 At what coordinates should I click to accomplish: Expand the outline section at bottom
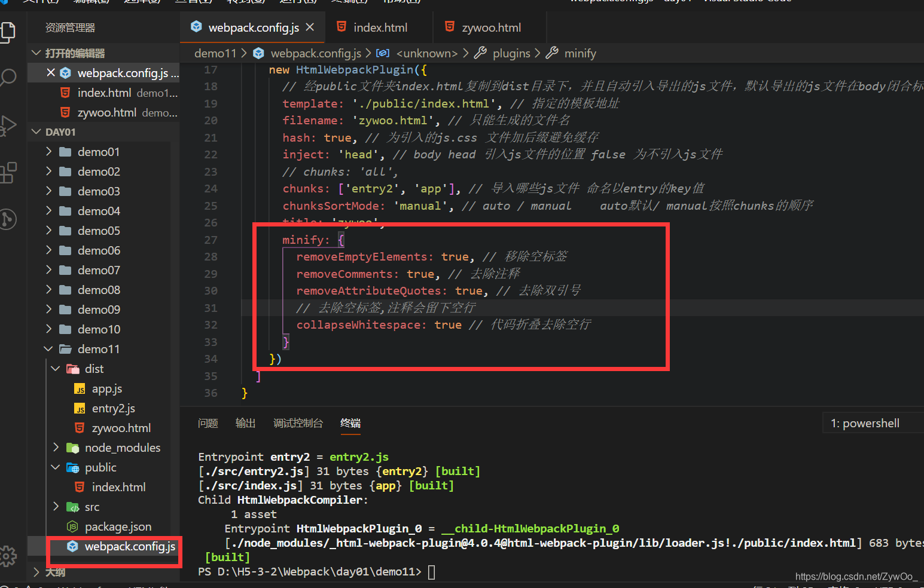coord(54,572)
